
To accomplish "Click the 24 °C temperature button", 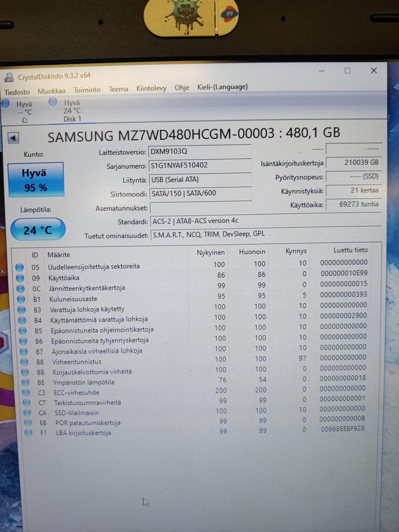I will [x=38, y=230].
